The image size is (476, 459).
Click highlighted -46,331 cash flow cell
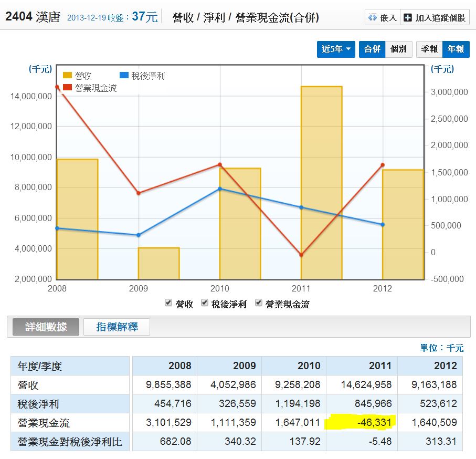click(361, 423)
